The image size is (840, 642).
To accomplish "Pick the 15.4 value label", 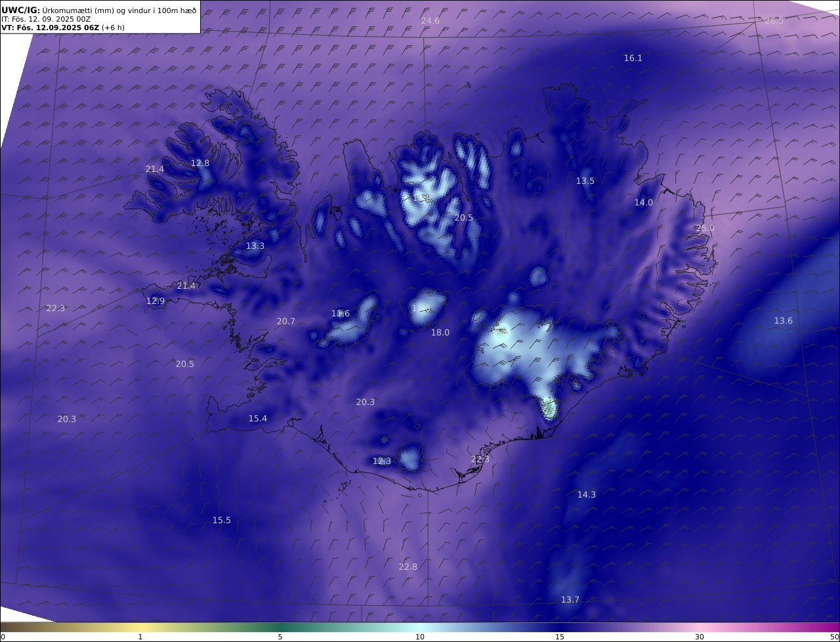I will (x=258, y=419).
